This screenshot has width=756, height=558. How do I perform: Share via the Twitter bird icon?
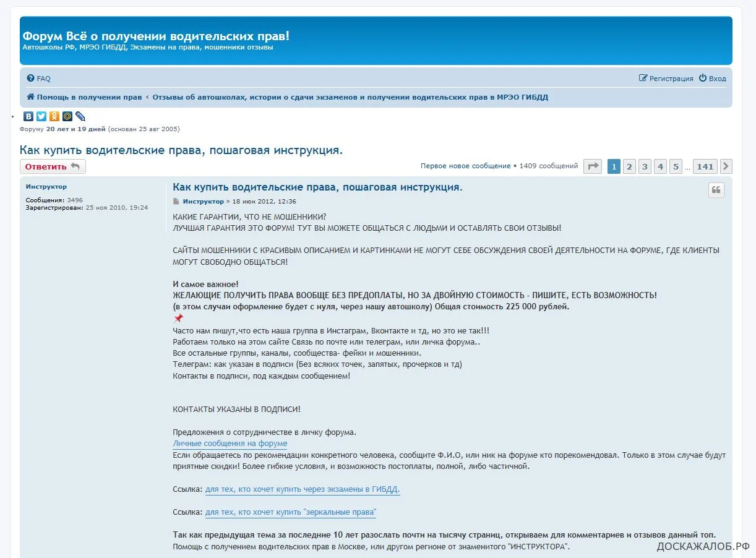tap(41, 116)
